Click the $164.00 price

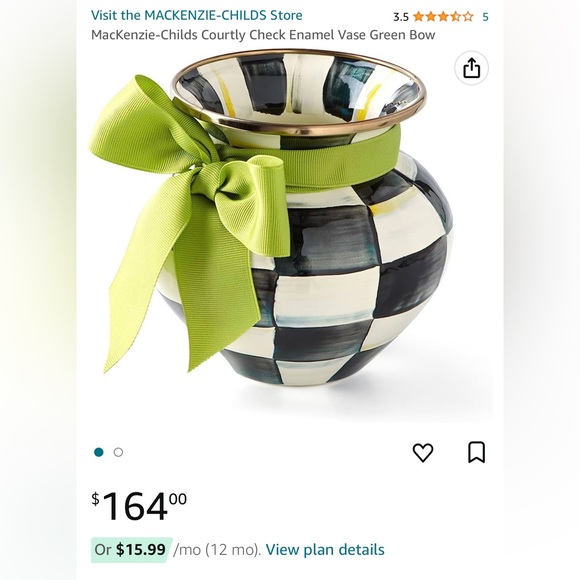click(139, 506)
